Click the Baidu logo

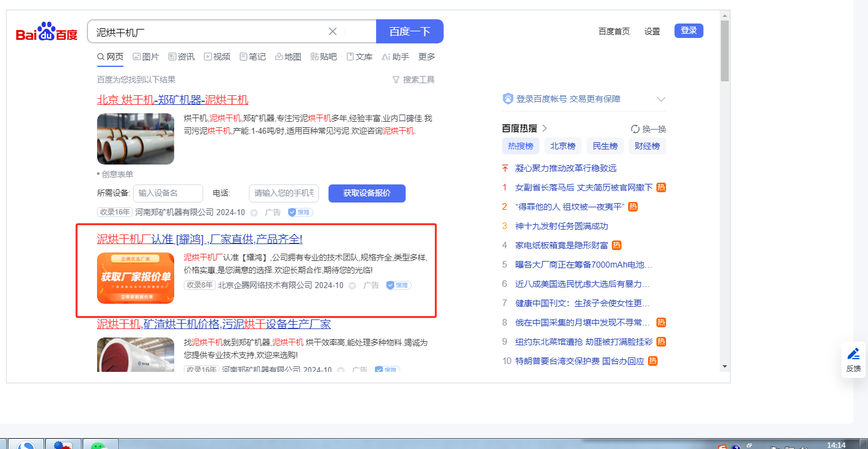(x=46, y=32)
